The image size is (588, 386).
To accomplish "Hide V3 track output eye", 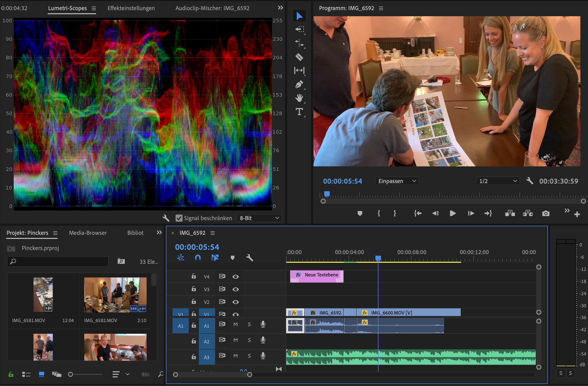I will coord(236,289).
